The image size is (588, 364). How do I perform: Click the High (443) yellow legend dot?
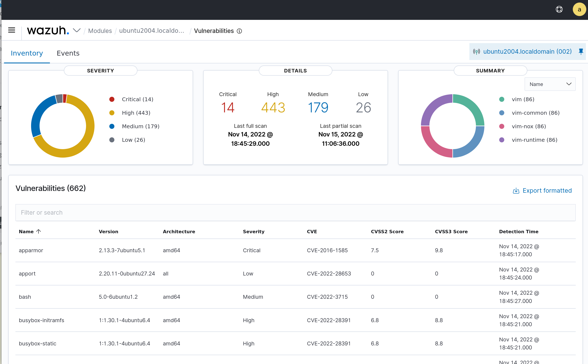coord(112,113)
